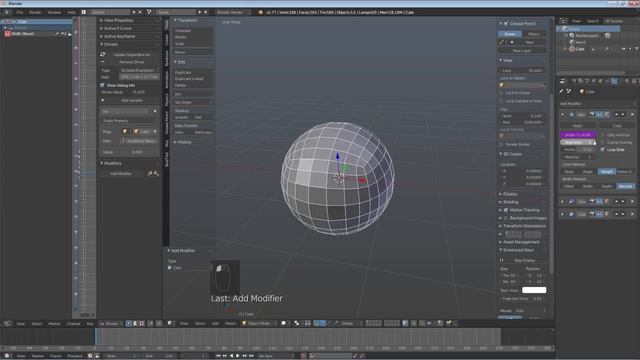Click the Update Dependencies refresh icon
This screenshot has height=360, width=640.
click(x=103, y=54)
